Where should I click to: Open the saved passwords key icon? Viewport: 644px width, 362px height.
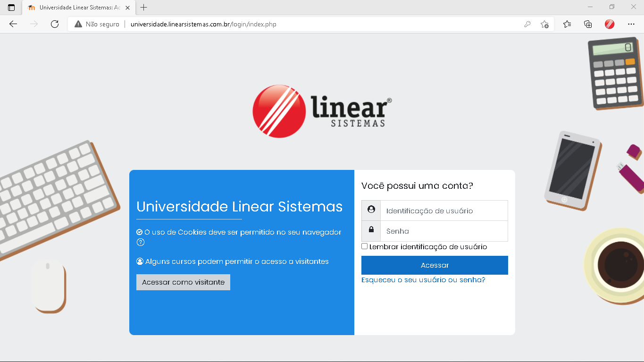point(527,24)
